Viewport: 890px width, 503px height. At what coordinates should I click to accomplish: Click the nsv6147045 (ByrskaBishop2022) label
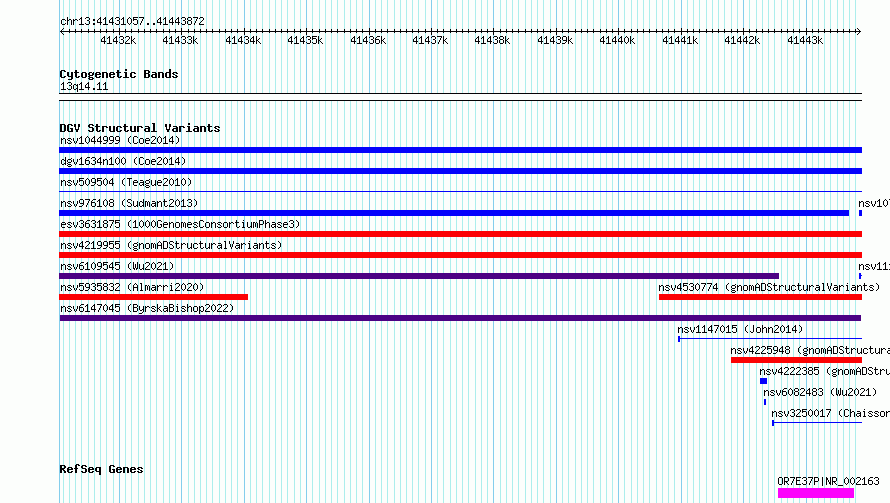pyautogui.click(x=147, y=308)
